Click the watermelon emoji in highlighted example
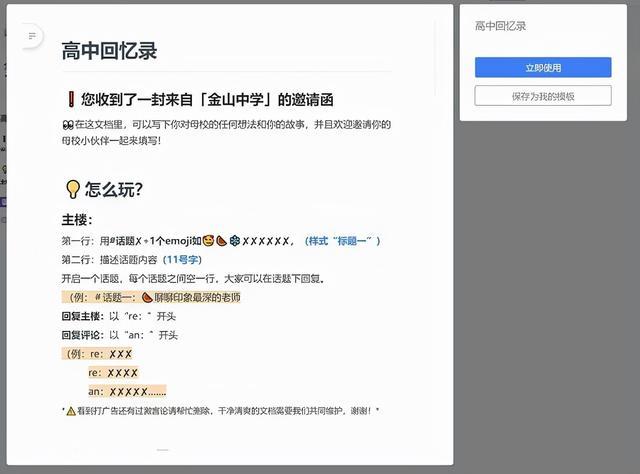Screen dimensions: 640x474 tap(147, 297)
